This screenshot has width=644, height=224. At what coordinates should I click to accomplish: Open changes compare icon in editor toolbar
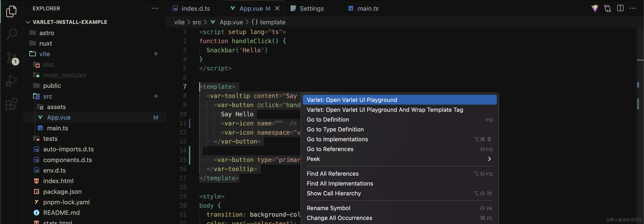[x=608, y=8]
